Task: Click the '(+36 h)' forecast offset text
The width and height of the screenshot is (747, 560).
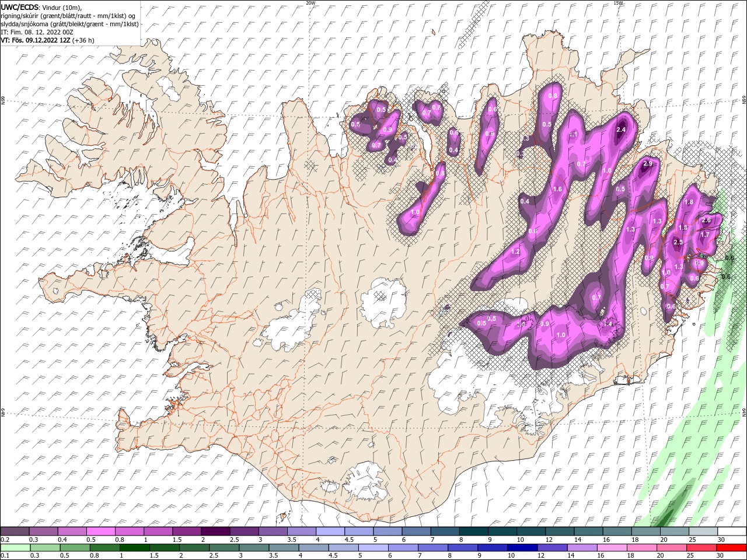Action: pyautogui.click(x=83, y=40)
